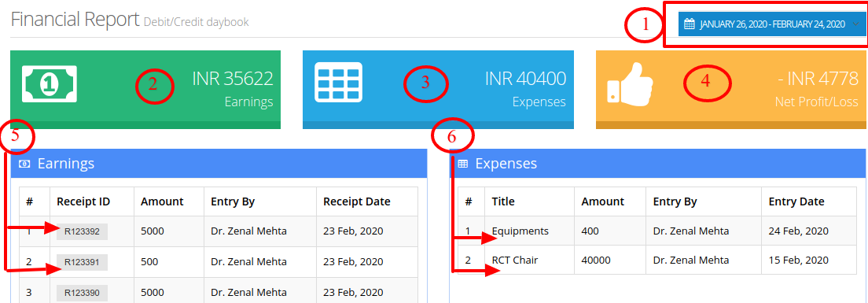Select the Equipments expense row title
868x303 pixels.
tap(520, 231)
